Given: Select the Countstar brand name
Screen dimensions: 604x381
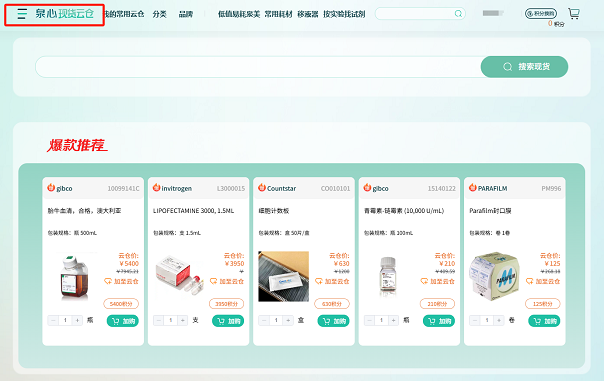Looking at the screenshot, I should 282,188.
